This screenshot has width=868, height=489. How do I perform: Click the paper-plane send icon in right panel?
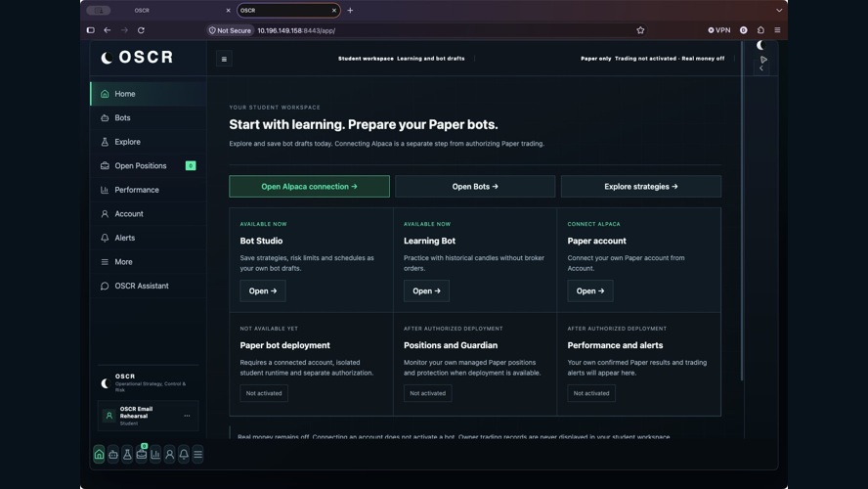coord(764,60)
